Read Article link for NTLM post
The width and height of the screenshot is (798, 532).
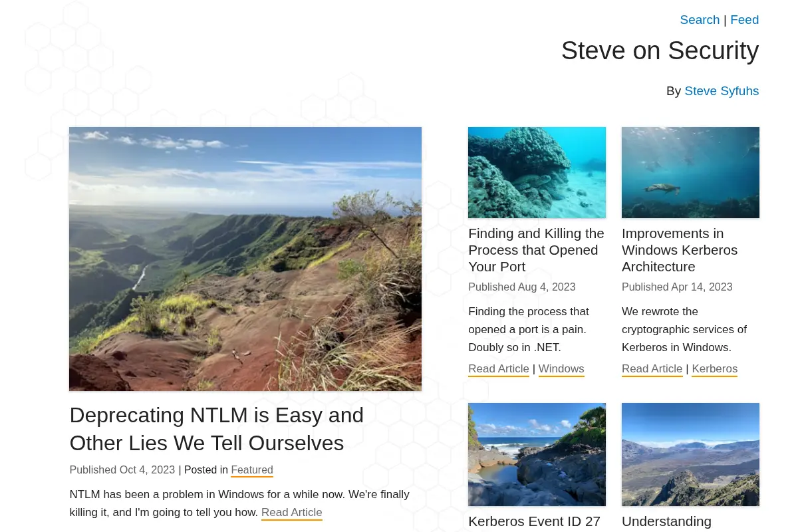tap(291, 512)
